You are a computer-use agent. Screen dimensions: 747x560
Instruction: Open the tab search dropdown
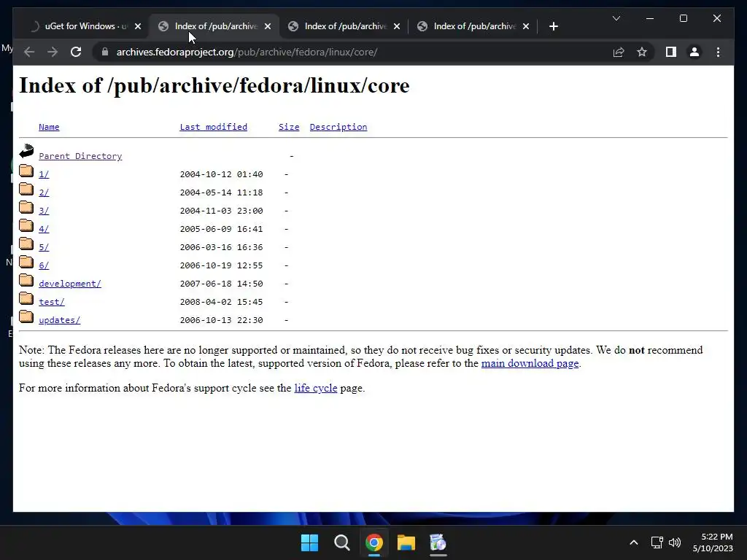click(616, 18)
